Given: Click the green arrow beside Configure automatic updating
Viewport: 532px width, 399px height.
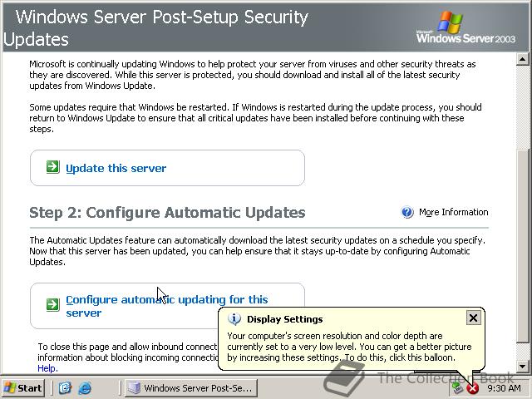Looking at the screenshot, I should click(x=53, y=304).
